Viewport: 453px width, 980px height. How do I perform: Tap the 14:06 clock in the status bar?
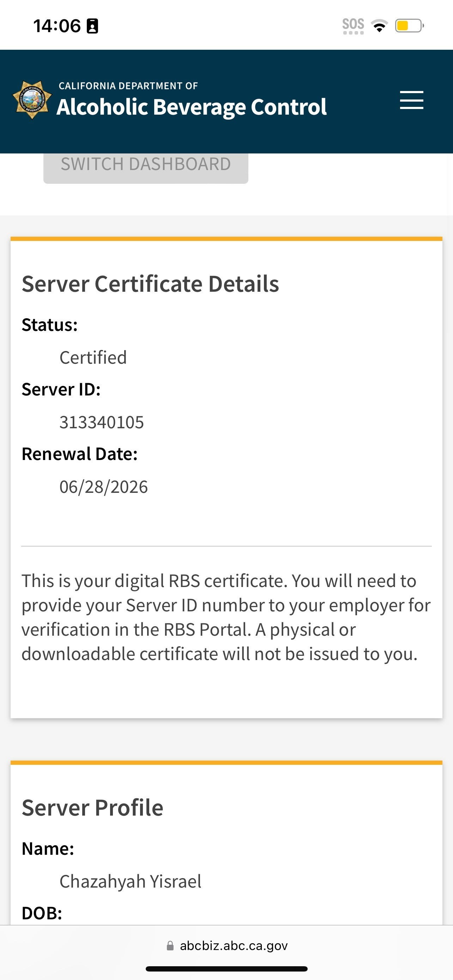point(57,26)
